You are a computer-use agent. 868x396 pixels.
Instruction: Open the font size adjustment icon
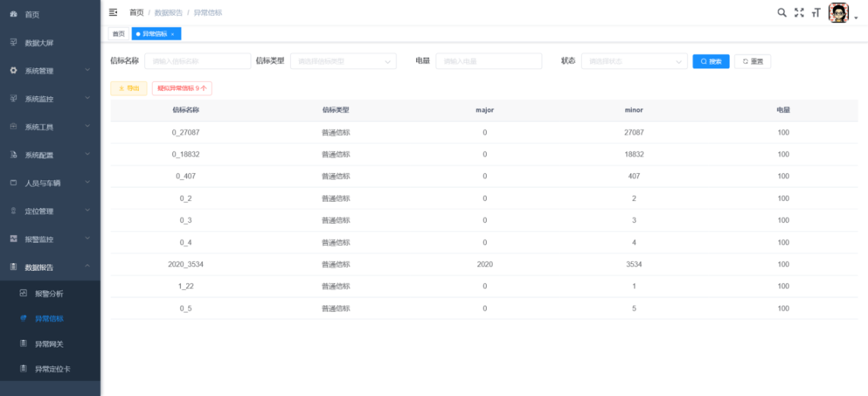click(816, 13)
